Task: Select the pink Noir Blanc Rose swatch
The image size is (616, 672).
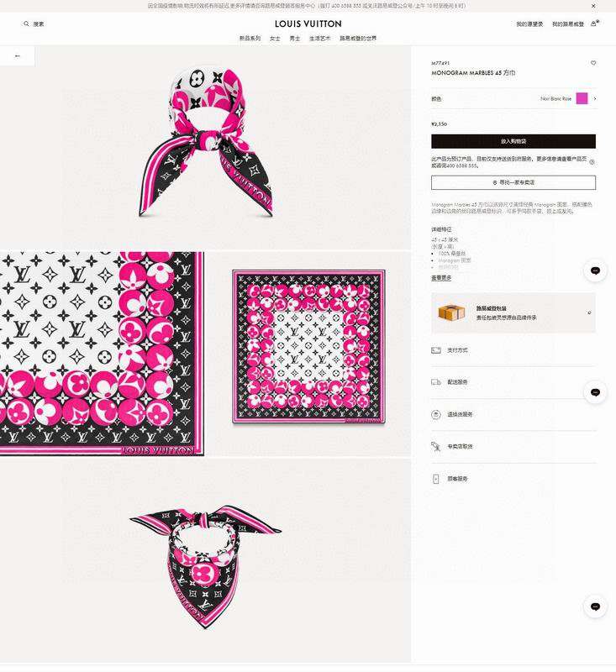Action: click(x=582, y=98)
